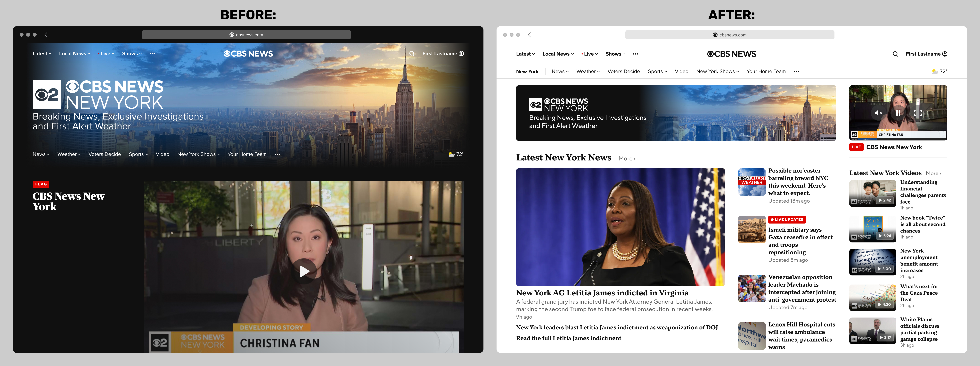Select the Voters Decide menu item

[x=623, y=71]
